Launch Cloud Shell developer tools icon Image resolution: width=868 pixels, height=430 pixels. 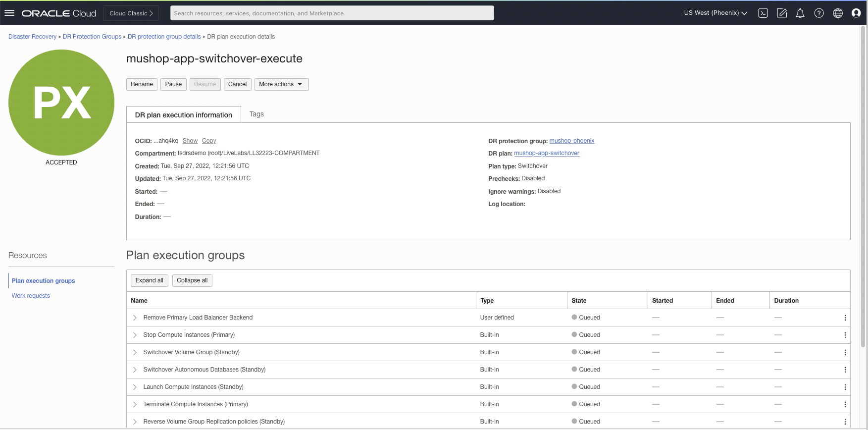click(x=763, y=13)
